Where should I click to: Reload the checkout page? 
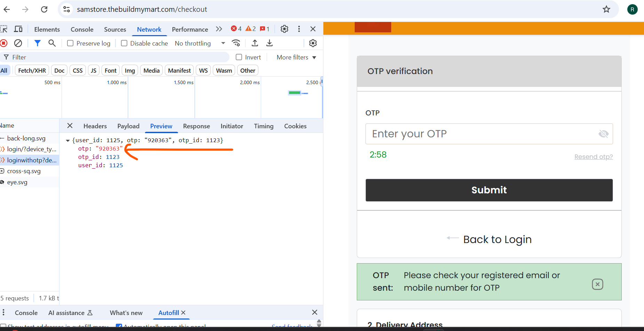[44, 9]
